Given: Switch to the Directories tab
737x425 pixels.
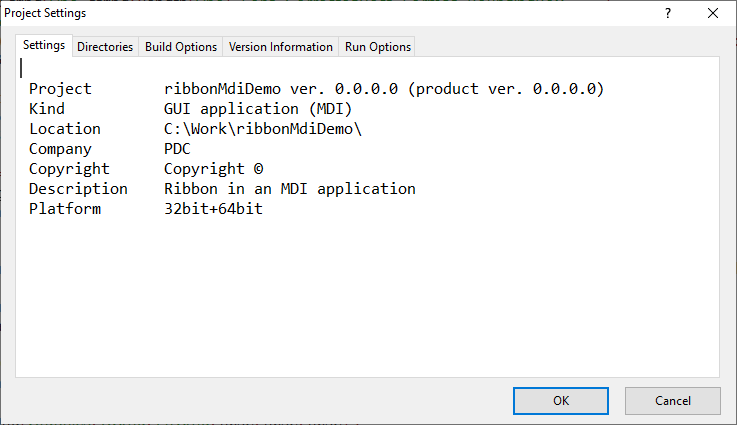Looking at the screenshot, I should (x=105, y=47).
